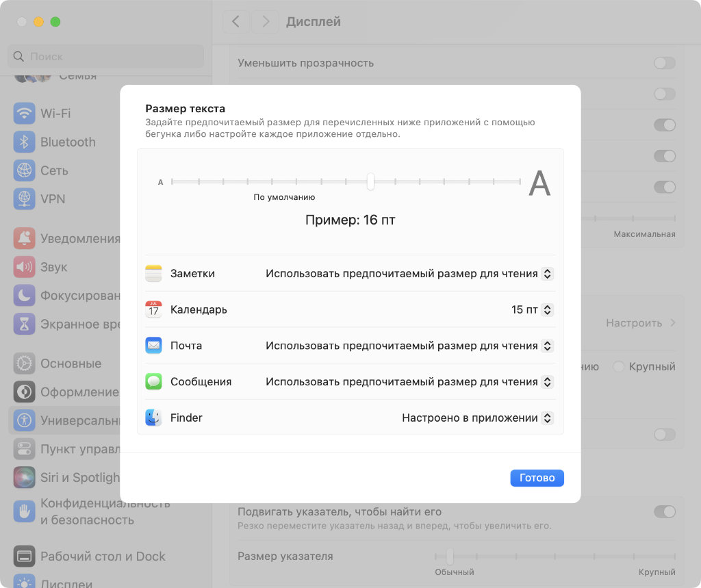Open Уведомления bell icon in sidebar
701x588 pixels.
tap(24, 238)
